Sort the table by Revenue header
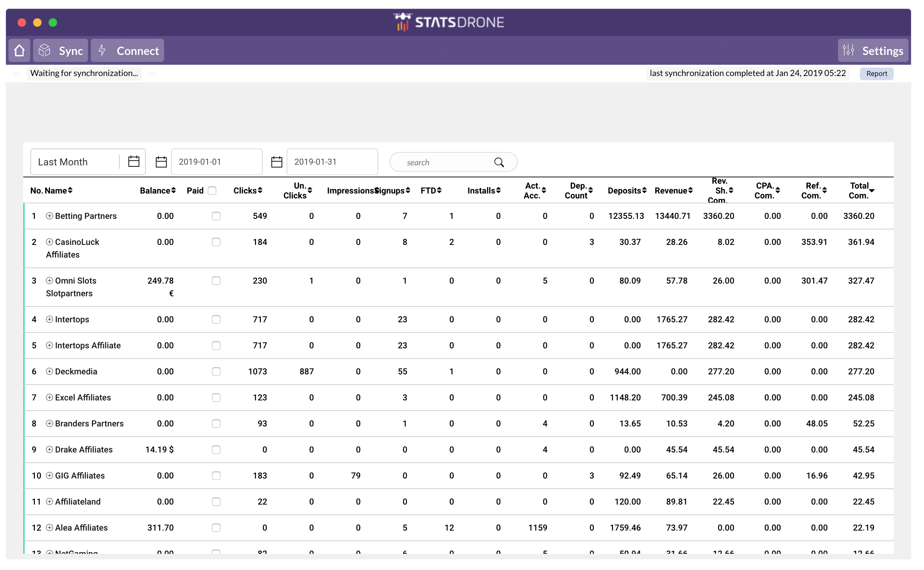This screenshot has height=570, width=924. pyautogui.click(x=674, y=191)
